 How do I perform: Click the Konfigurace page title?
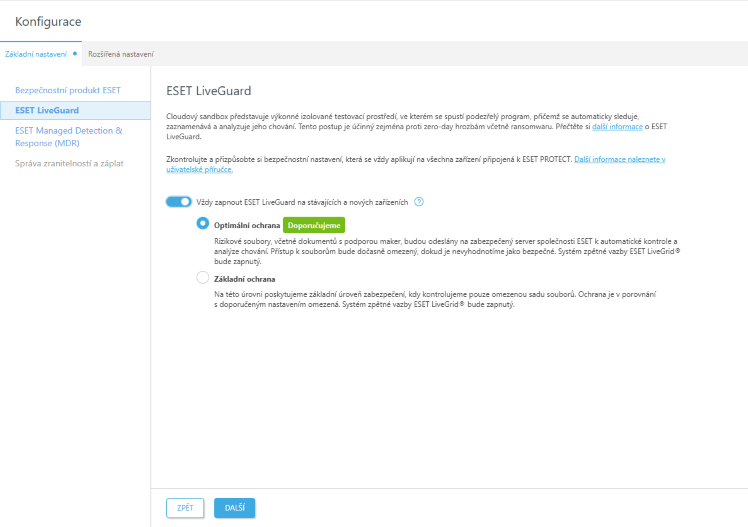click(x=48, y=21)
